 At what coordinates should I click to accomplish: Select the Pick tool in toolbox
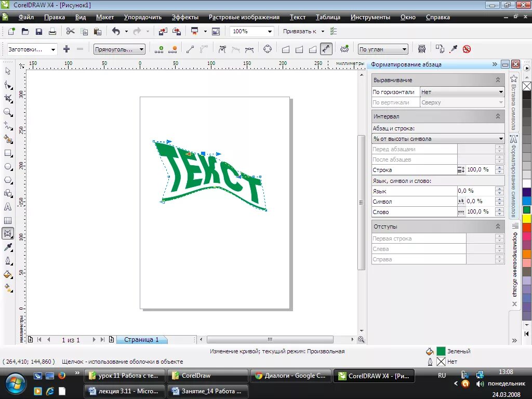[x=8, y=71]
